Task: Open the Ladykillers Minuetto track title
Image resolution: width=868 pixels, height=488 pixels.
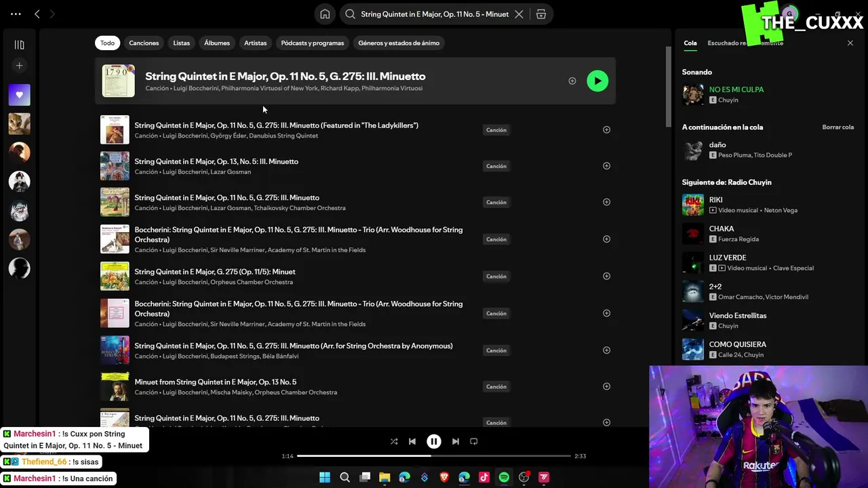Action: tap(276, 125)
